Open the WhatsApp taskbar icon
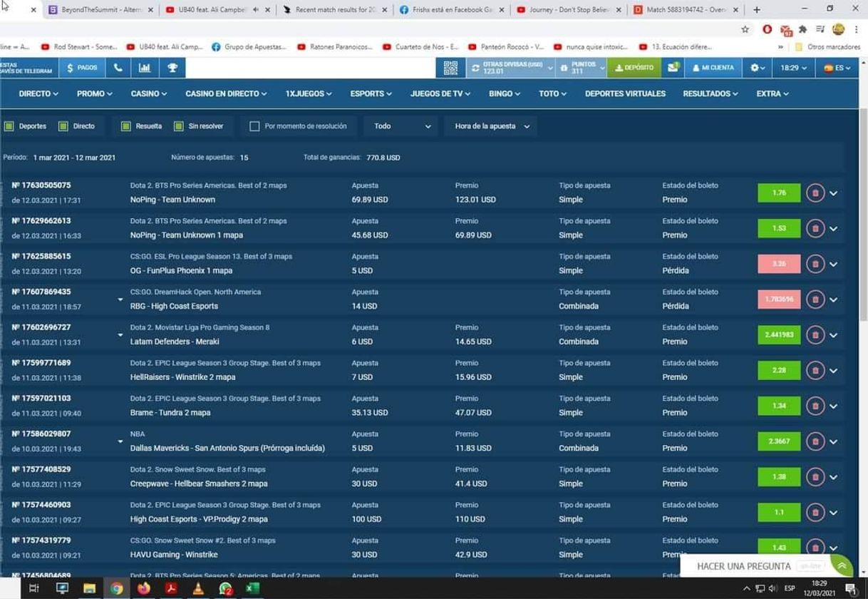Viewport: 868px width, 599px height. [x=225, y=588]
